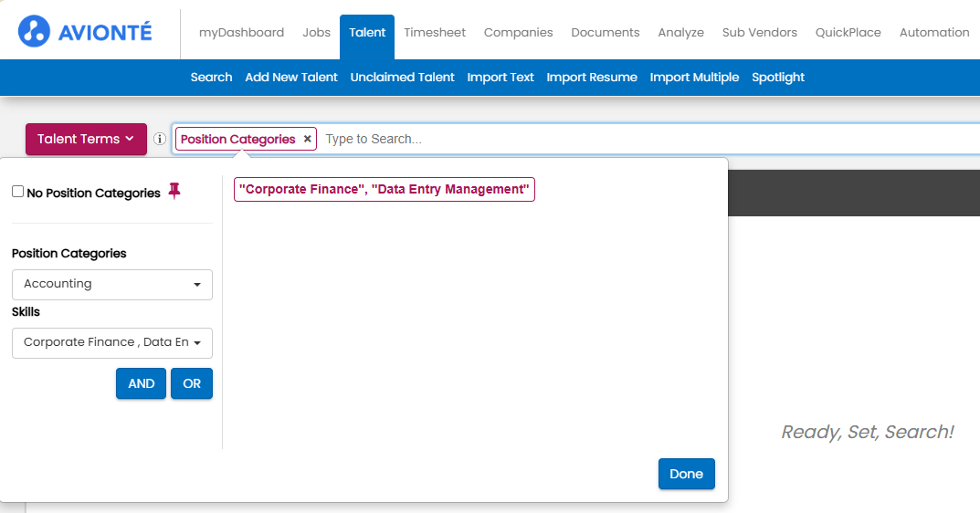Select the "Corporate Finance", "Data Entry Management" tag

[x=385, y=189]
